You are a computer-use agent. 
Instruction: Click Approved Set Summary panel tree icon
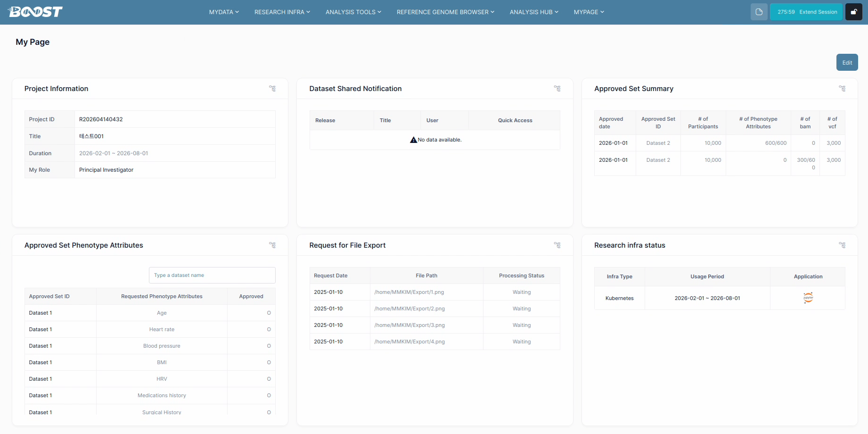842,88
